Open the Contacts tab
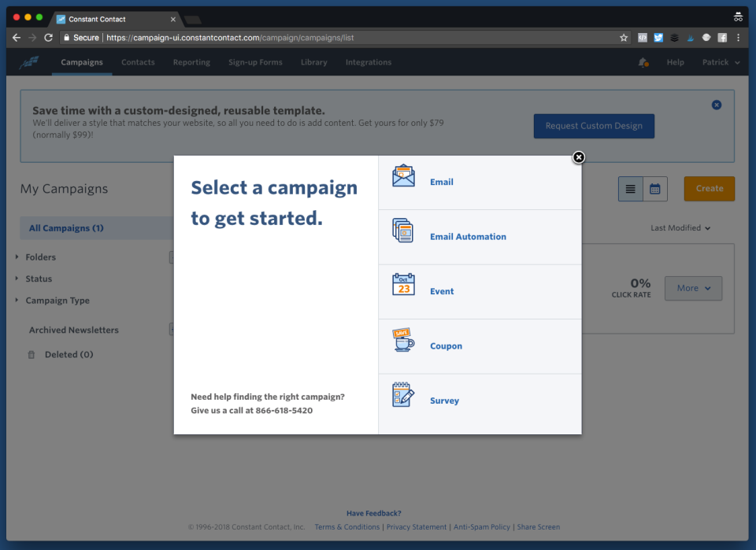Viewport: 756px width, 550px height. (x=138, y=62)
